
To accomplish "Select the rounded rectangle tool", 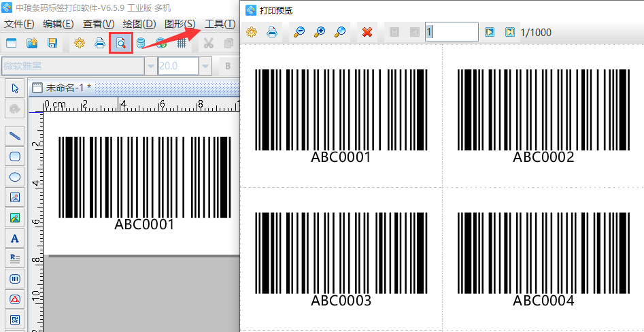I will click(15, 156).
